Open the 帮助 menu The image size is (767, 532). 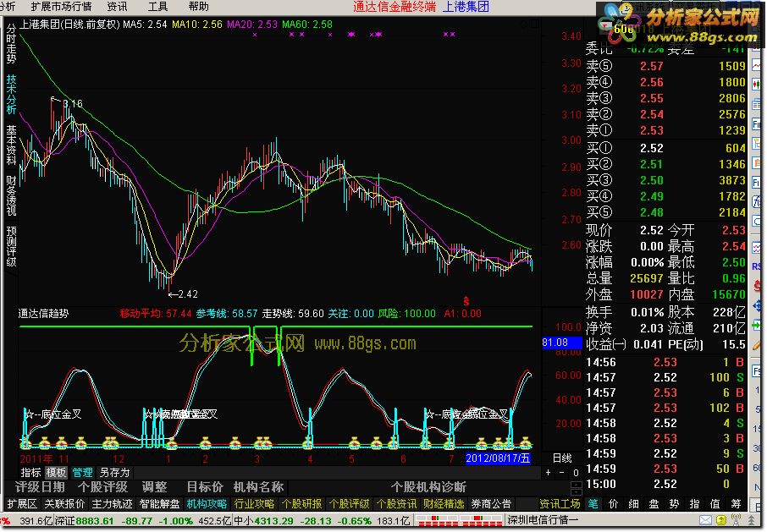click(x=199, y=7)
